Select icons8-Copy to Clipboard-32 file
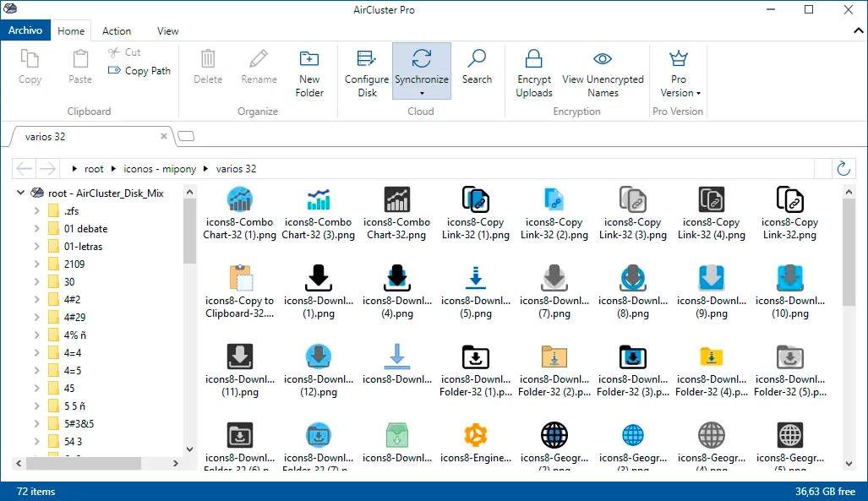This screenshot has height=501, width=868. [240, 292]
